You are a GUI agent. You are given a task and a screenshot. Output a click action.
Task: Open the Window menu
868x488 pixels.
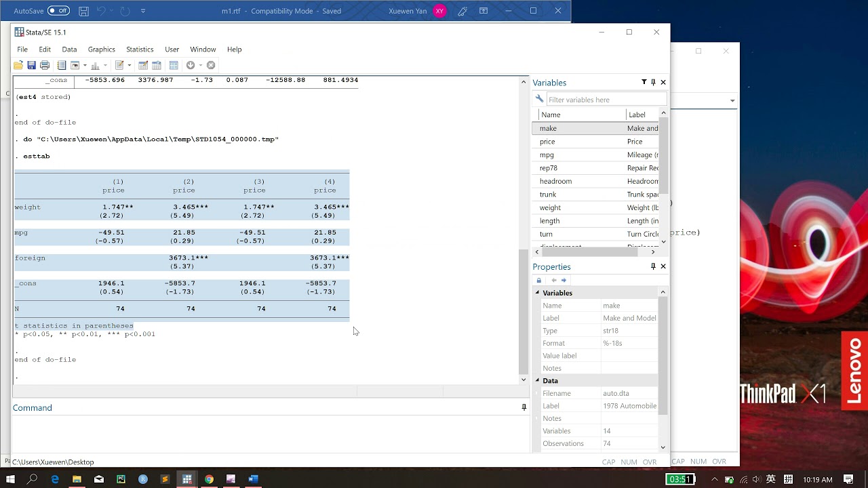203,49
